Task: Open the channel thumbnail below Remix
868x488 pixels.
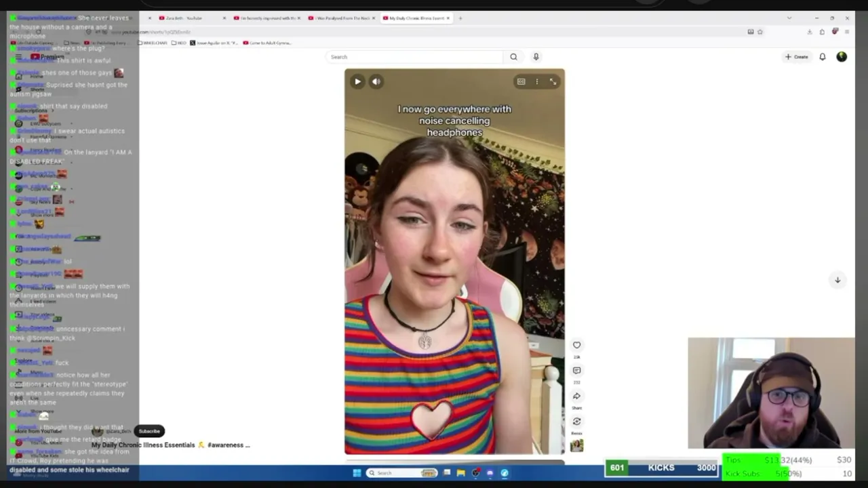Action: click(576, 445)
